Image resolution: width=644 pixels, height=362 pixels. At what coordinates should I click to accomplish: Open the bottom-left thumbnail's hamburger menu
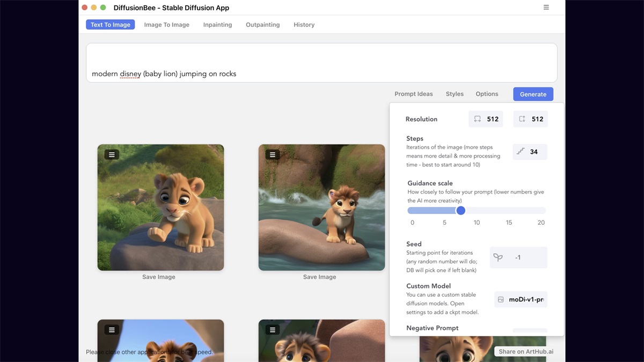[111, 329]
